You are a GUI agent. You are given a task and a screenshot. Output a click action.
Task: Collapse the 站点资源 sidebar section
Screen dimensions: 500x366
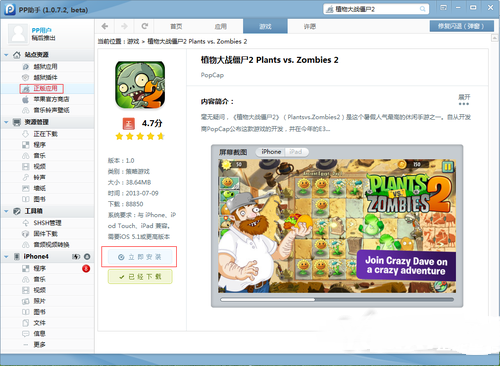click(x=6, y=55)
